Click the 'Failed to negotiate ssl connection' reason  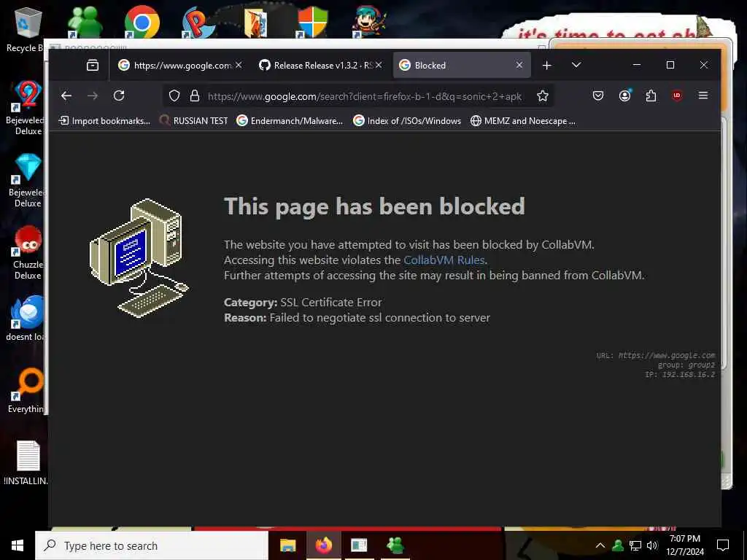pos(379,318)
